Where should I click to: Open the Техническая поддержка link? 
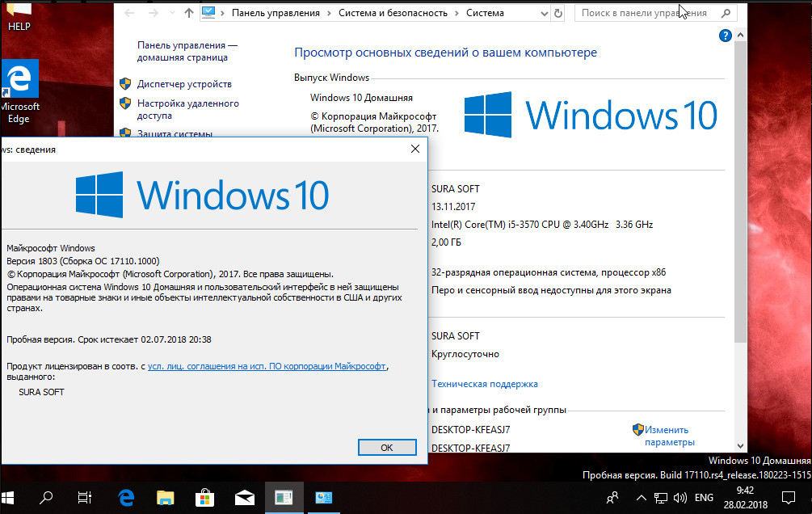tap(484, 384)
